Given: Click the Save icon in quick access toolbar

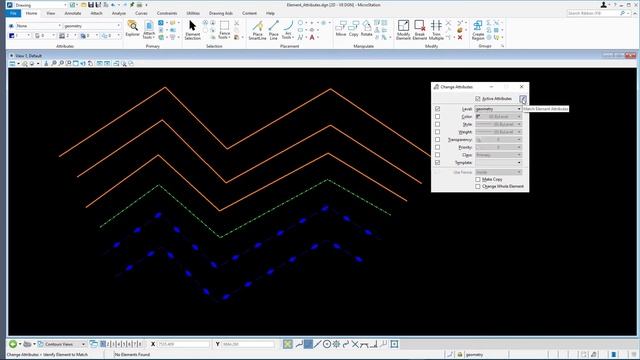Looking at the screenshot, I should 91,5.
